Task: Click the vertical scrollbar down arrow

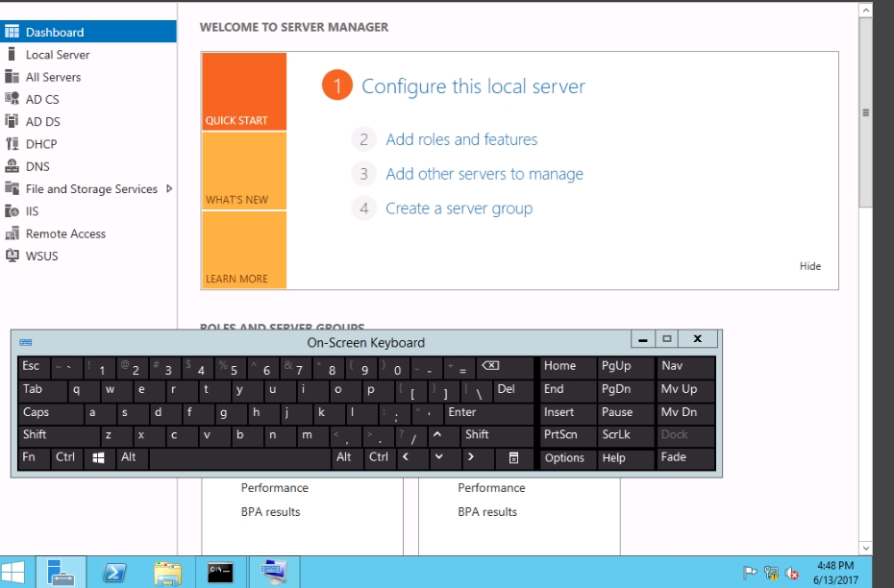Action: click(x=865, y=548)
